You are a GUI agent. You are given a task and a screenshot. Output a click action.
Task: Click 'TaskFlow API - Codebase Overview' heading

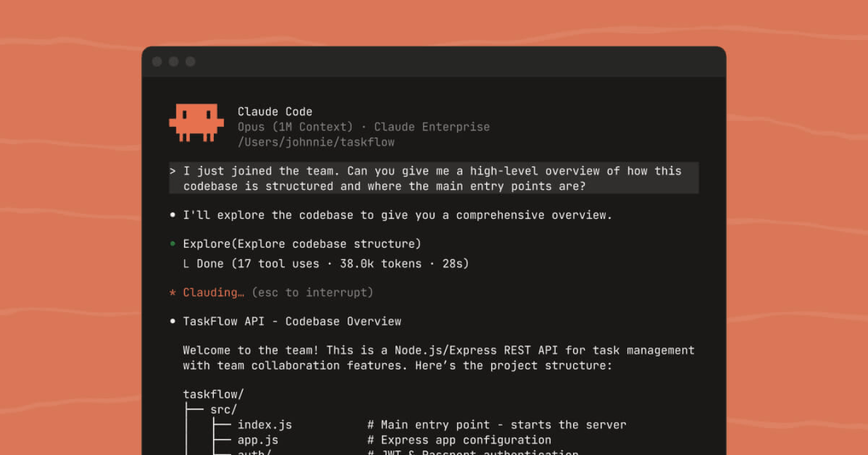(292, 322)
